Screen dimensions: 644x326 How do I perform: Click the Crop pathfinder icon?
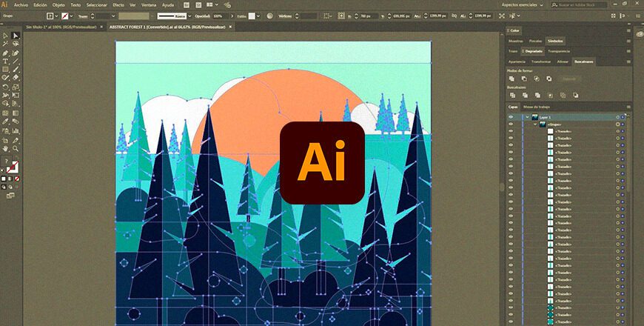point(550,95)
